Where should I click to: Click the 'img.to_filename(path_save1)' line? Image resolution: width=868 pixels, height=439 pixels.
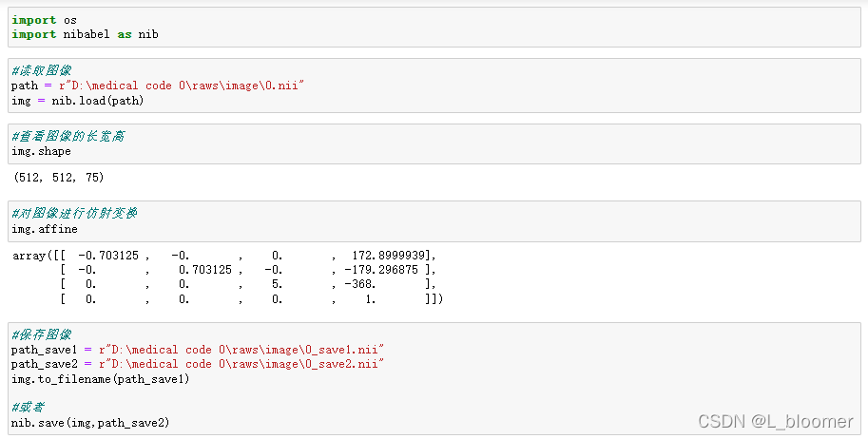100,378
